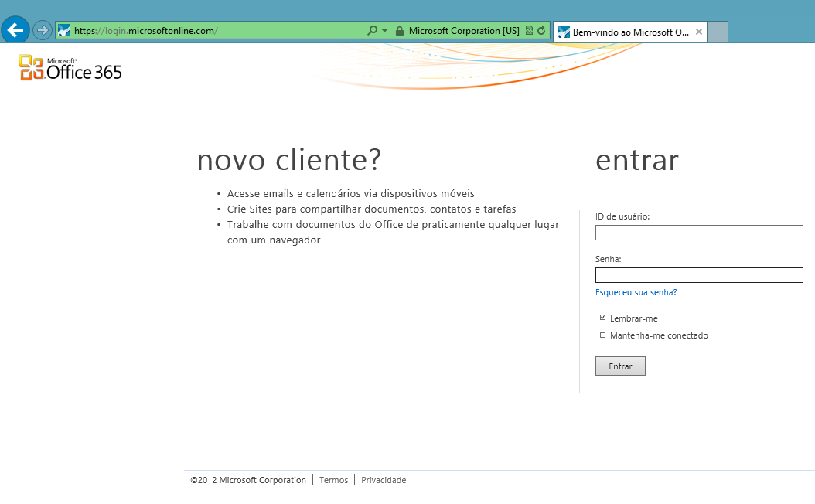Close the 'Bem-vindo ao Microsoft' tab
The width and height of the screenshot is (815, 504).
pos(699,32)
